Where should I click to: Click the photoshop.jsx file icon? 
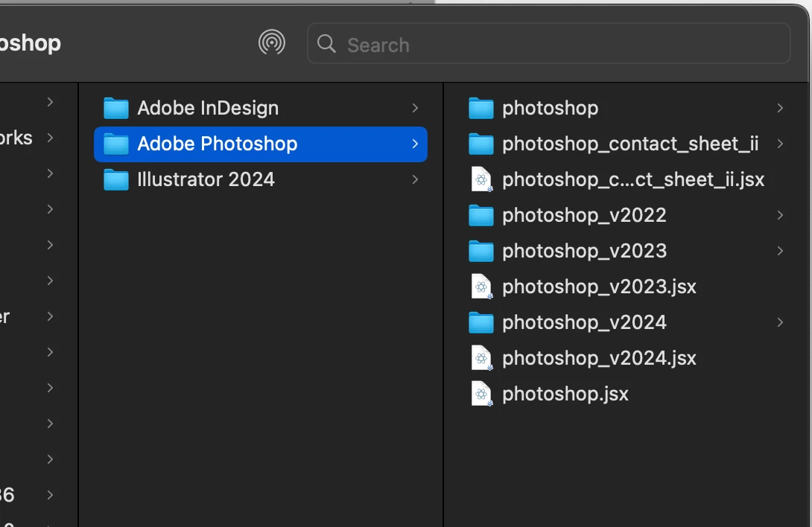[482, 394]
